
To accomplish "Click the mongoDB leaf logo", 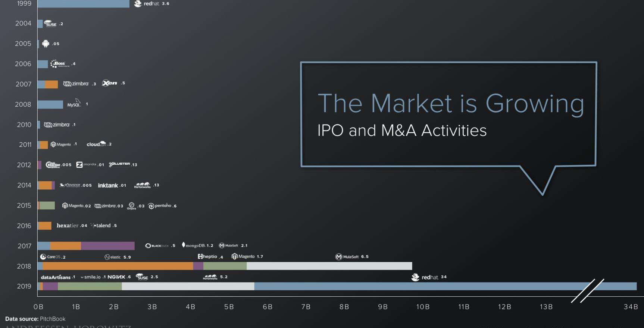I will [184, 245].
